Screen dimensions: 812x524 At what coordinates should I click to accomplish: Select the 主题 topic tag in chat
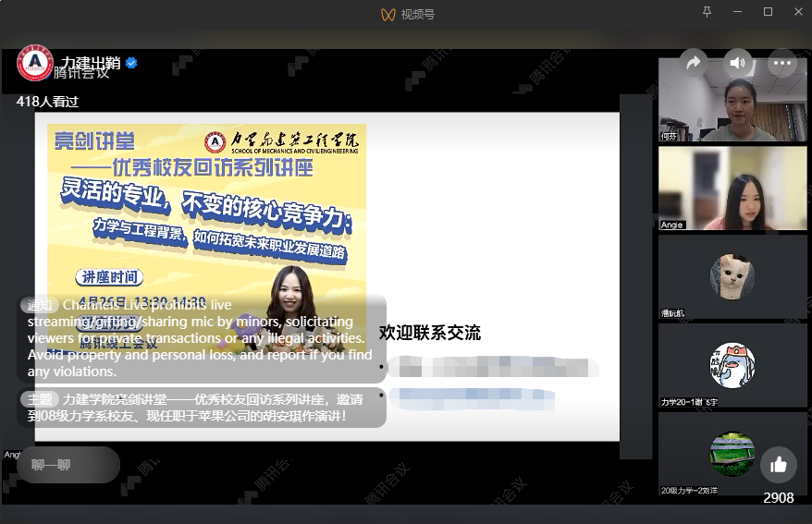coord(40,399)
